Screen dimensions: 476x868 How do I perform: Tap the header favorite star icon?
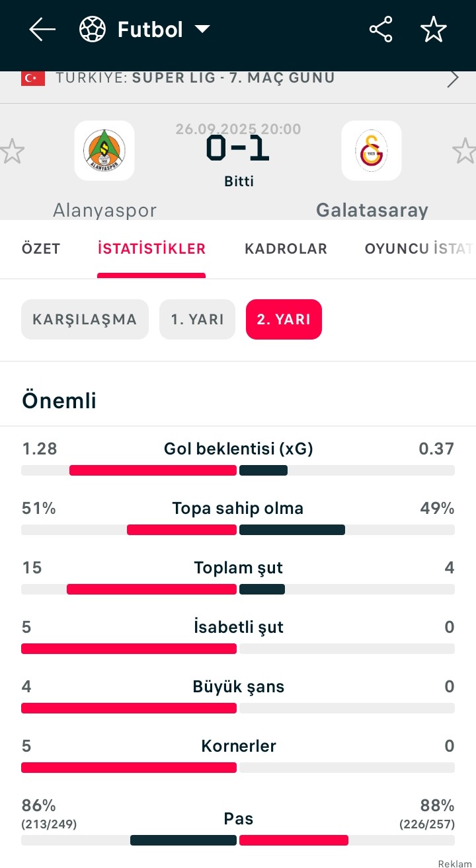[434, 30]
